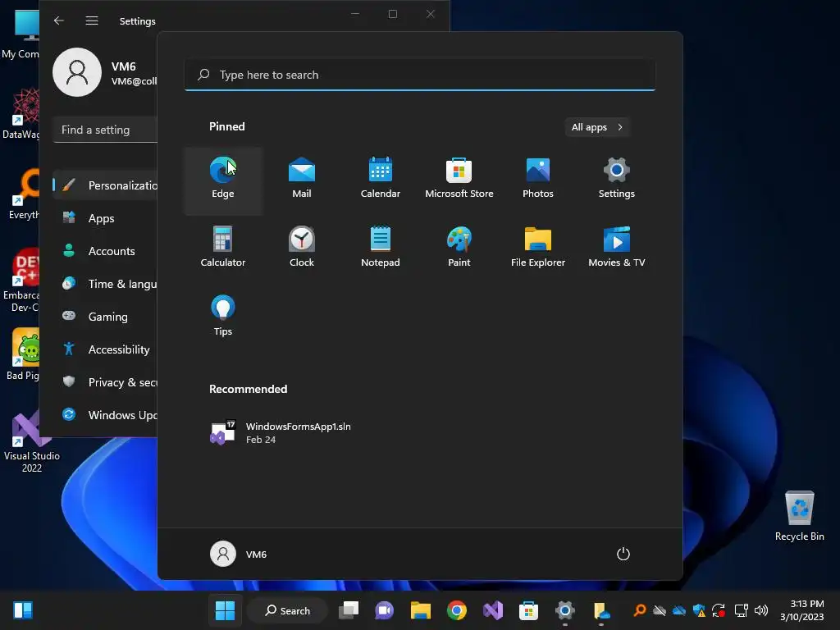Viewport: 840px width, 630px height.
Task: Select Gaming in the Settings sidebar
Action: coord(105,316)
